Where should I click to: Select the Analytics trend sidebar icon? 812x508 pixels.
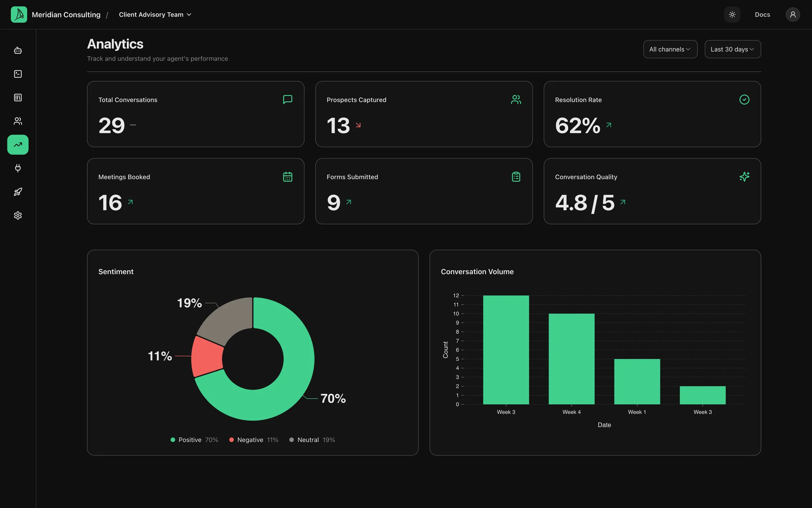18,145
